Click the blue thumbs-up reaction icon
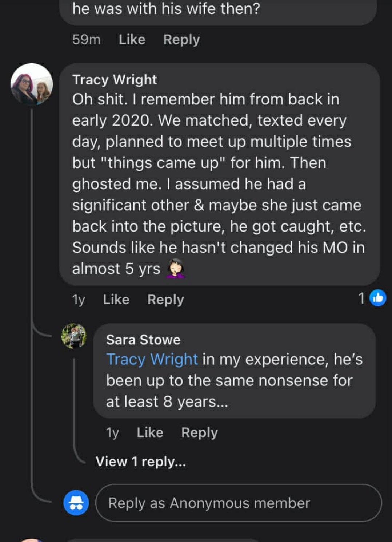This screenshot has height=542, width=392. [378, 298]
